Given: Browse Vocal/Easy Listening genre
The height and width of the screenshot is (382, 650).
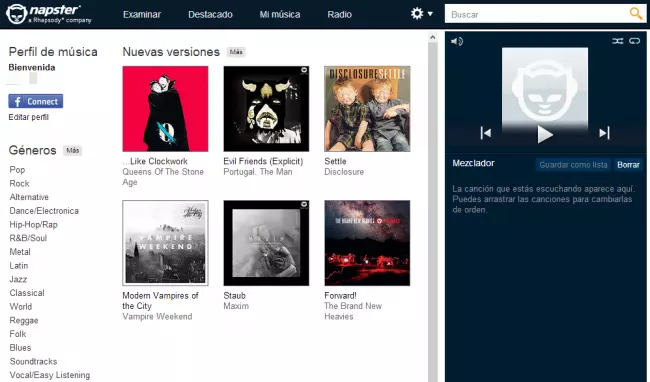Looking at the screenshot, I should coord(50,375).
